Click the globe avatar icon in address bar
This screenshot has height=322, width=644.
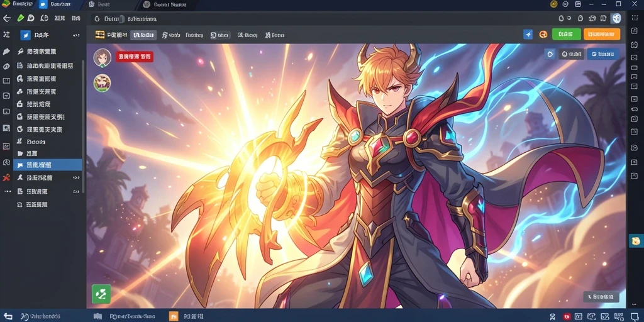pyautogui.click(x=616, y=18)
